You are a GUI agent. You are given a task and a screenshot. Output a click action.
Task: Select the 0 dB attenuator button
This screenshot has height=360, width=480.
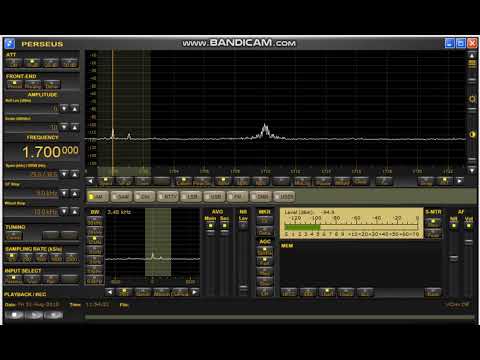pos(14,63)
